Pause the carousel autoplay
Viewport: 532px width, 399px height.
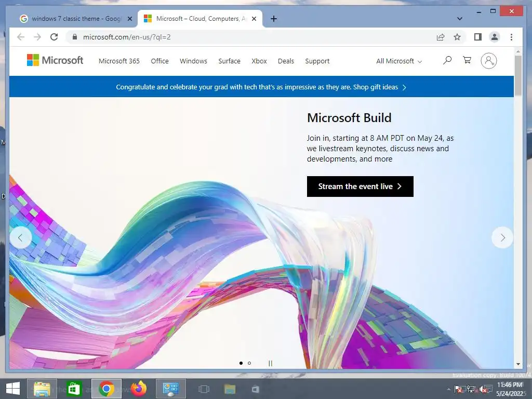[270, 363]
